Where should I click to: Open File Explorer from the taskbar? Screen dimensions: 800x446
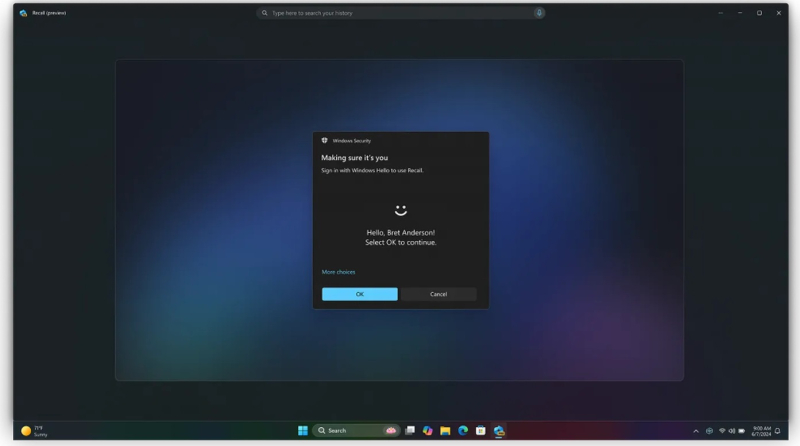(x=445, y=431)
